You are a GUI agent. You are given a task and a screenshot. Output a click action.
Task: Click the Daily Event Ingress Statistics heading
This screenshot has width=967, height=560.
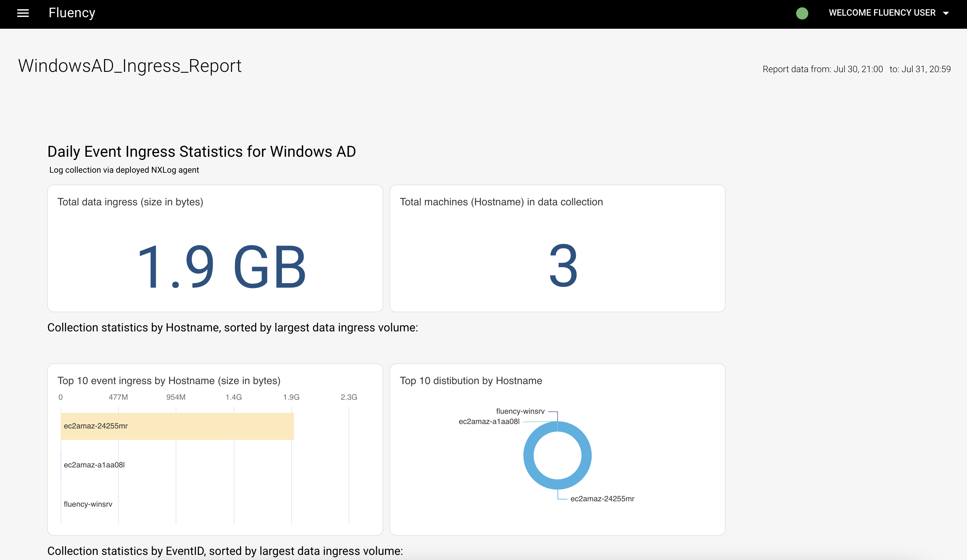202,152
